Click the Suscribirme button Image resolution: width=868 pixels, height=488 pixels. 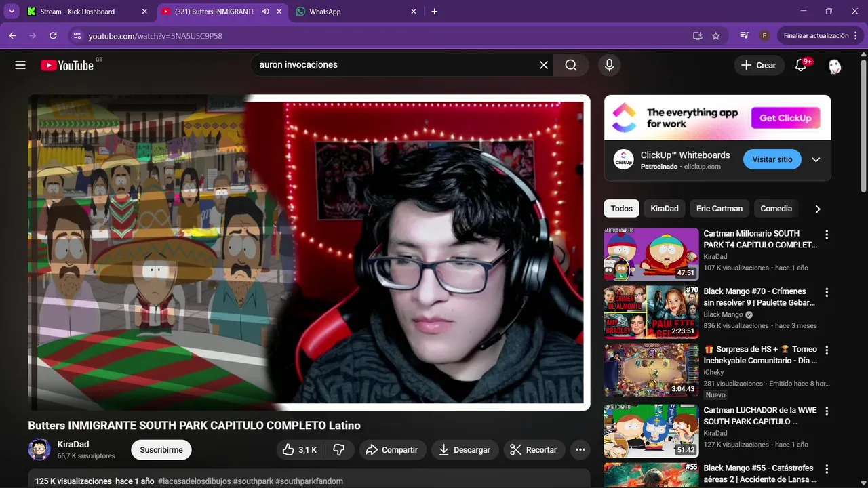click(x=161, y=450)
